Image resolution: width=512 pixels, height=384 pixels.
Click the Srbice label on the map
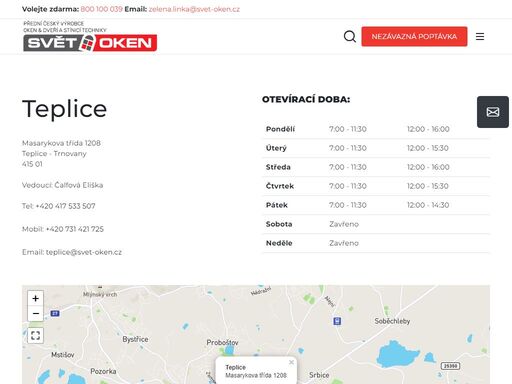tap(319, 375)
